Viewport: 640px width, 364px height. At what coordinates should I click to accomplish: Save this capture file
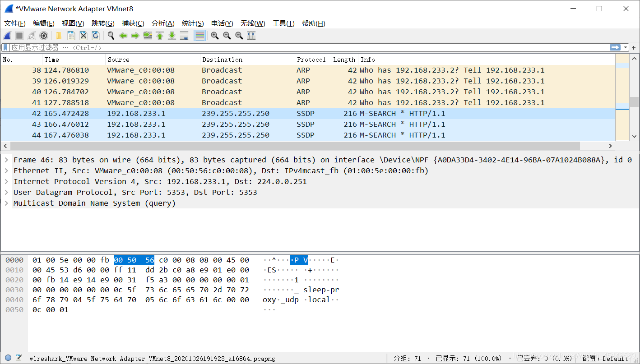[71, 36]
